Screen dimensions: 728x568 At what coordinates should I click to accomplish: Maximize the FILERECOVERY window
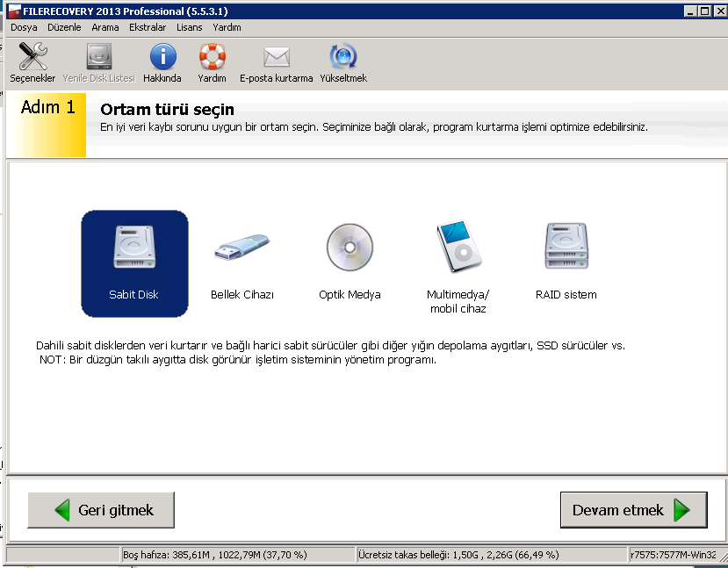[x=705, y=11]
